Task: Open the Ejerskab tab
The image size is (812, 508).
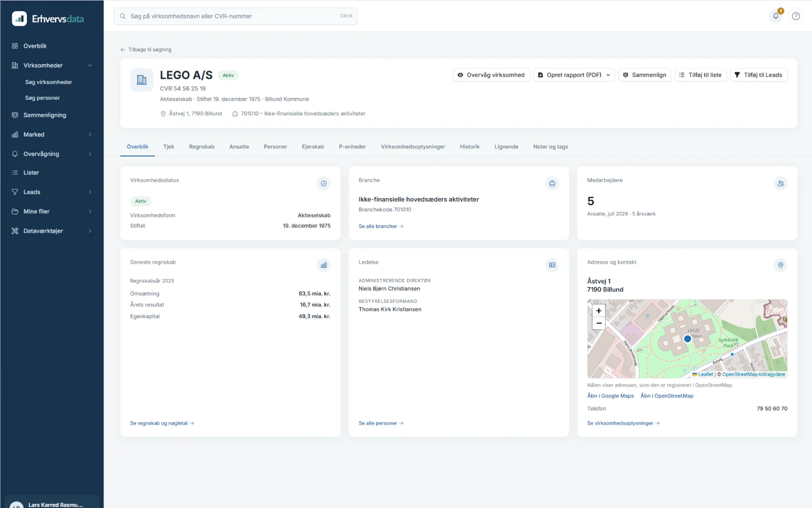Action: click(313, 147)
